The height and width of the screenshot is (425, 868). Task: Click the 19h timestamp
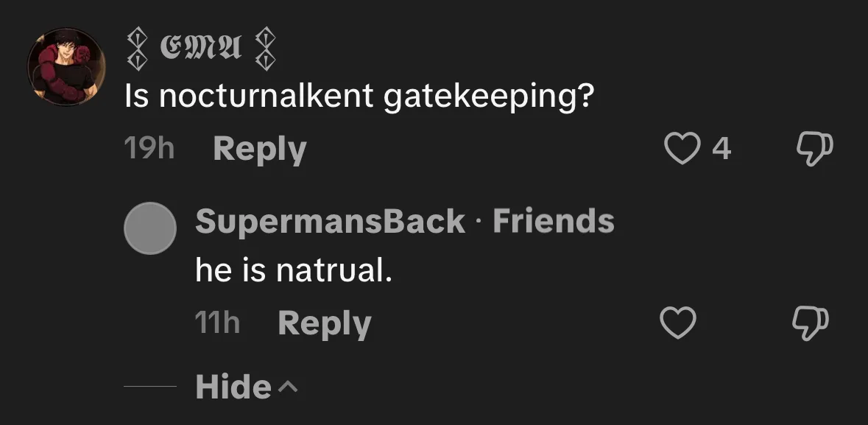149,150
